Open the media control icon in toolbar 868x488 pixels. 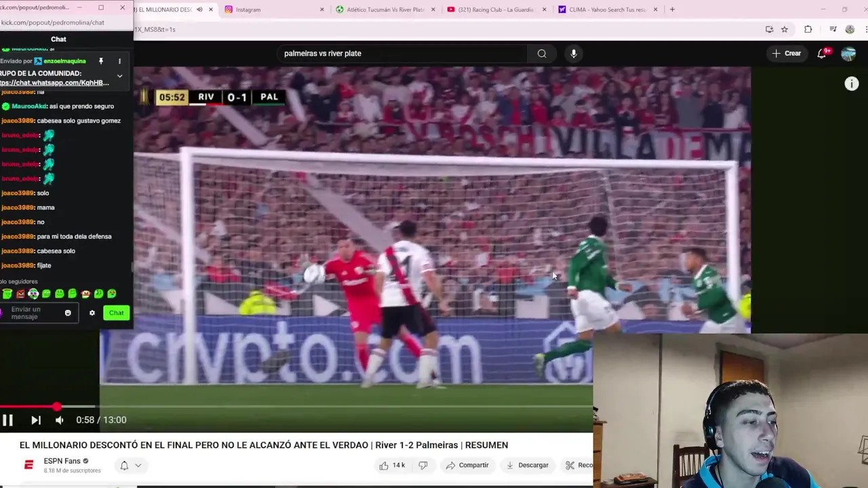click(x=833, y=29)
